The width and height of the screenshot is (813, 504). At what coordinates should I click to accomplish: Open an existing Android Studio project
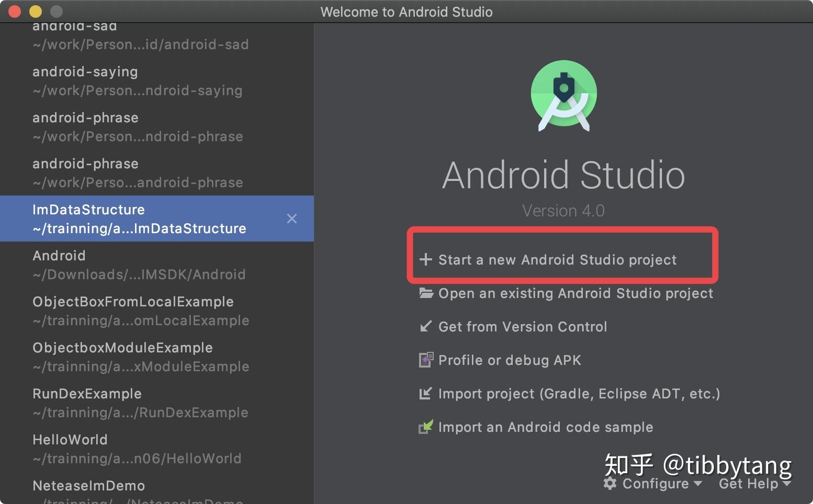click(x=575, y=293)
